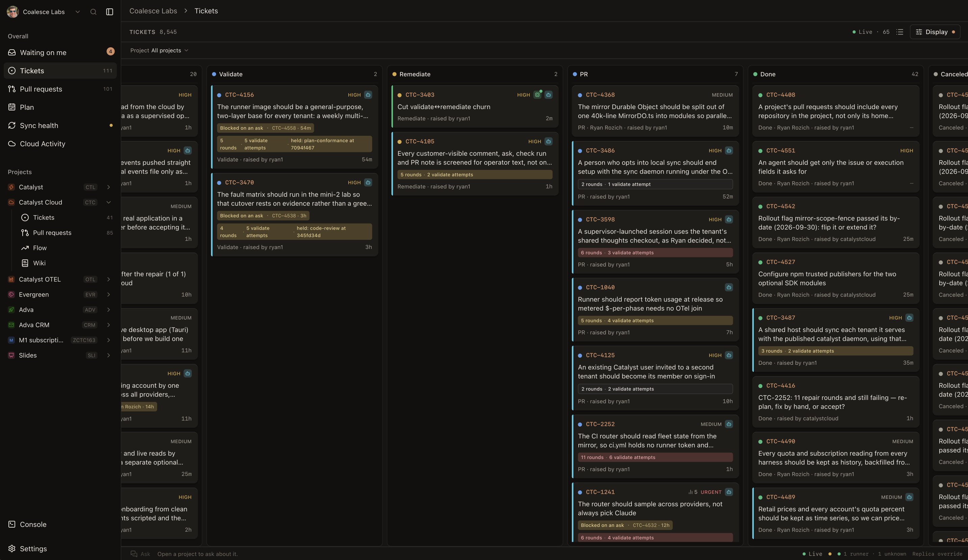Toggle the sidebar panel layout icon
This screenshot has width=968, height=560.
tap(109, 12)
